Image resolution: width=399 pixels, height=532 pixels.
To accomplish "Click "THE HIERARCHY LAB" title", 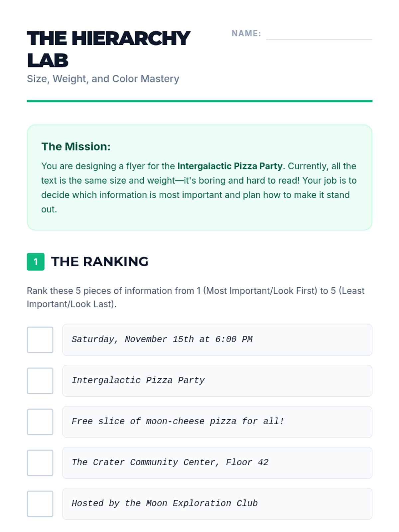I will tap(108, 49).
